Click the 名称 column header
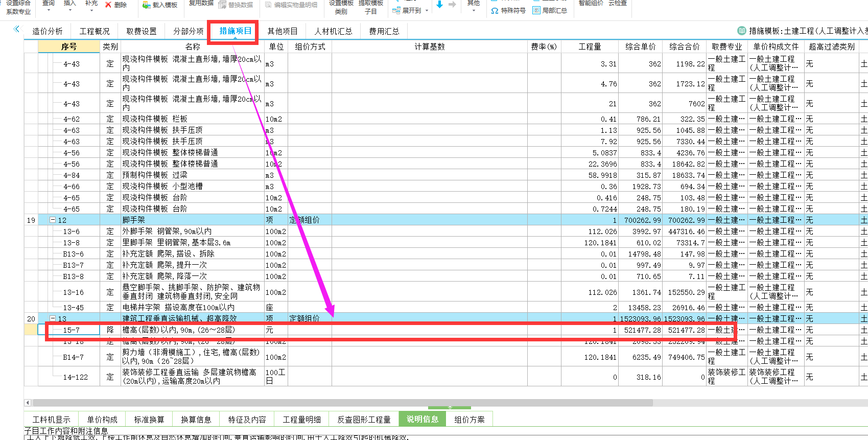The width and height of the screenshot is (868, 440). tap(193, 47)
